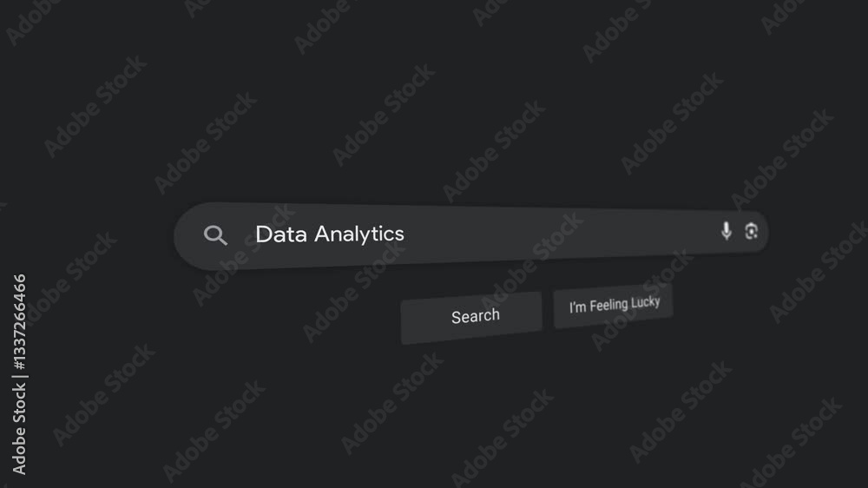Viewport: 868px width, 488px height.
Task: Place cursor after the word Analytics
Action: click(405, 234)
